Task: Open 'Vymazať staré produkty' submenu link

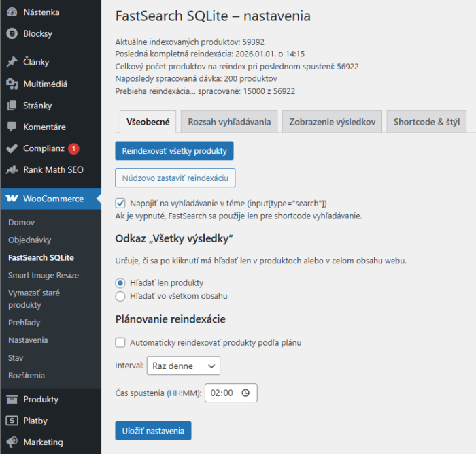Action: pyautogui.click(x=34, y=299)
